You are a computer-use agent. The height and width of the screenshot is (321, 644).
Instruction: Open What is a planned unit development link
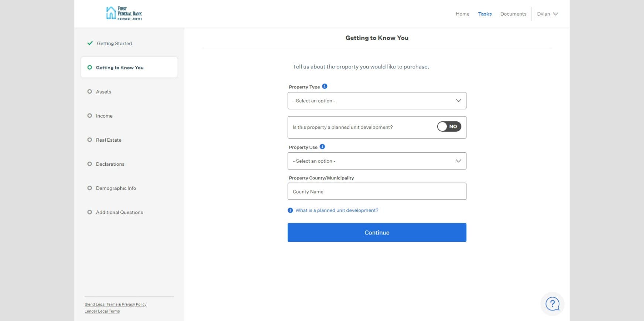click(x=337, y=210)
